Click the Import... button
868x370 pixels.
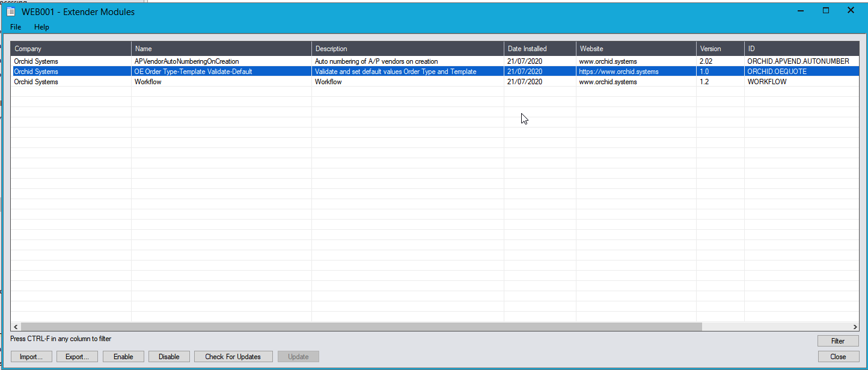click(31, 357)
